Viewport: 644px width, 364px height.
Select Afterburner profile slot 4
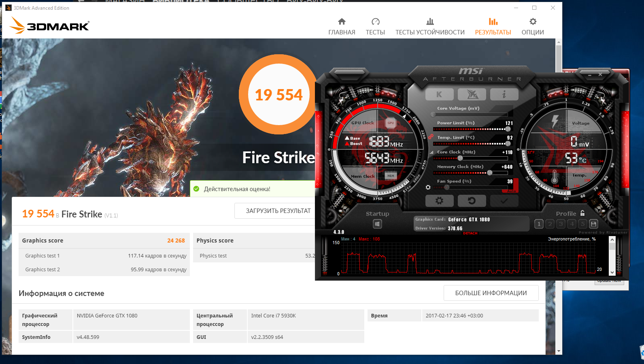tap(572, 224)
